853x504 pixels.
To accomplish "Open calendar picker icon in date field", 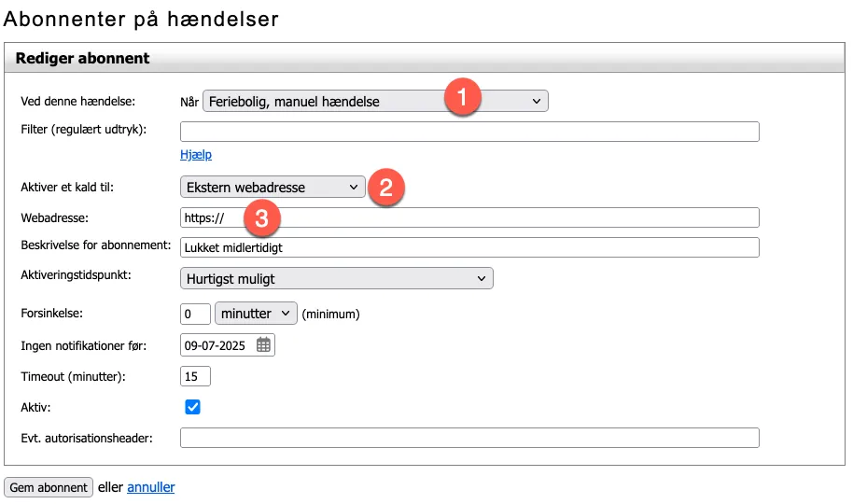I will pos(263,345).
